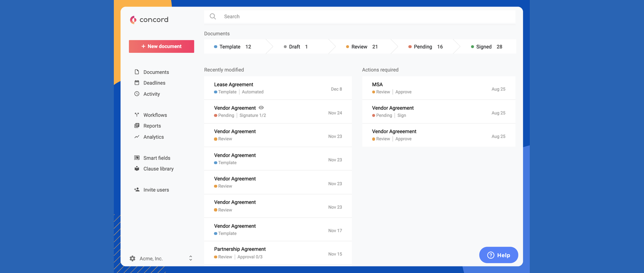Click into the Search field

pyautogui.click(x=360, y=16)
